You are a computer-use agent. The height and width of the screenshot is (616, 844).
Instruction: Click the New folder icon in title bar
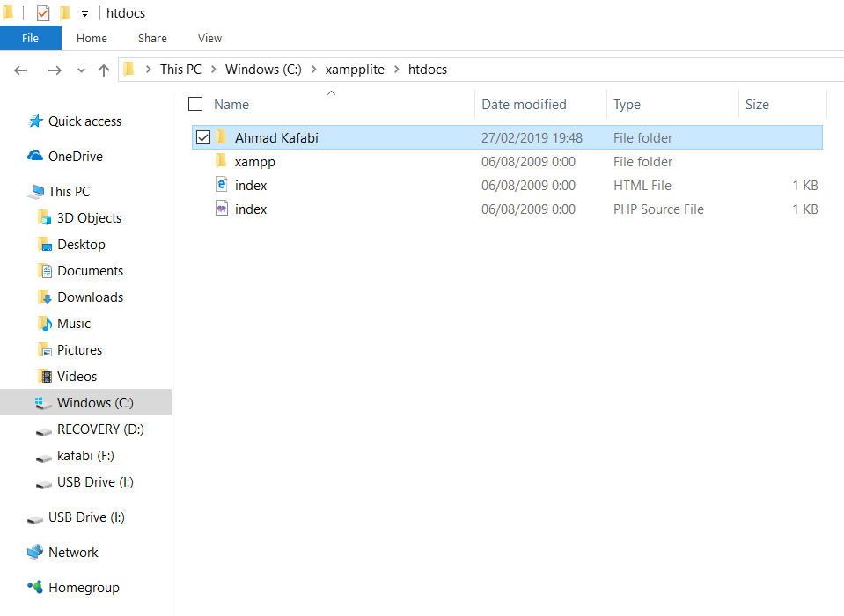pyautogui.click(x=65, y=13)
